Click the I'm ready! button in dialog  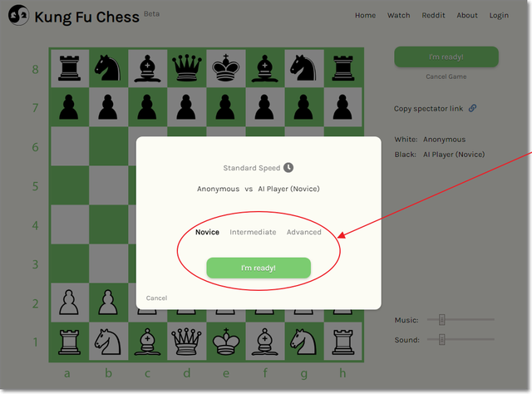point(259,268)
